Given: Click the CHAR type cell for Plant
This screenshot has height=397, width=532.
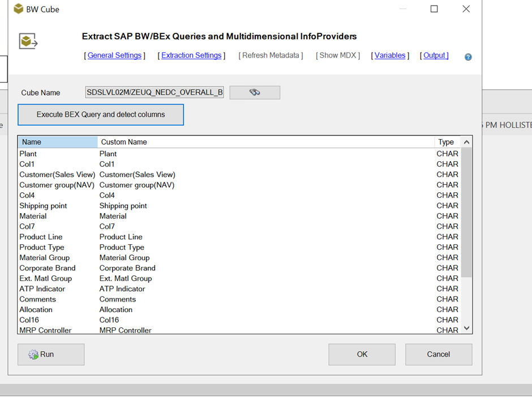Looking at the screenshot, I should [448, 154].
